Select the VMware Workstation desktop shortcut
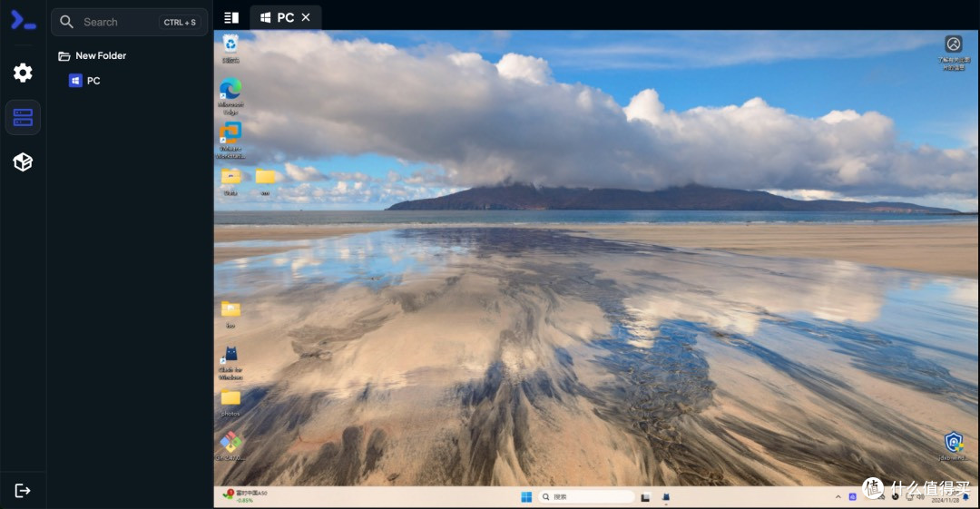The height and width of the screenshot is (509, 980). click(x=230, y=141)
